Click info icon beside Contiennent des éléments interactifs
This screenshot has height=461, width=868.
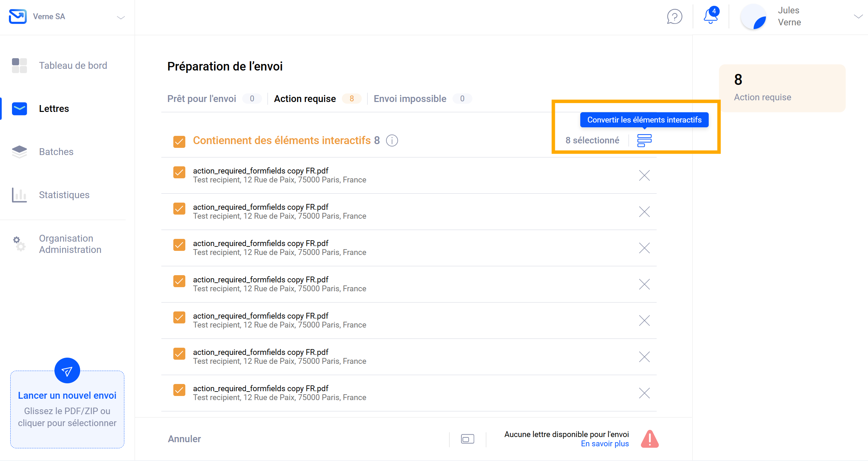[x=392, y=140]
